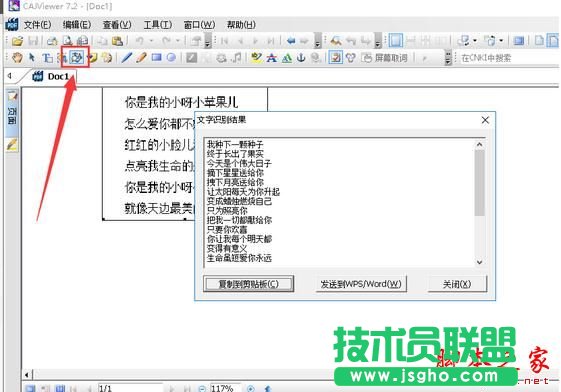Viewport: 561px width, 392px height.
Task: Select the text recognition OCR tool
Action: pyautogui.click(x=76, y=57)
